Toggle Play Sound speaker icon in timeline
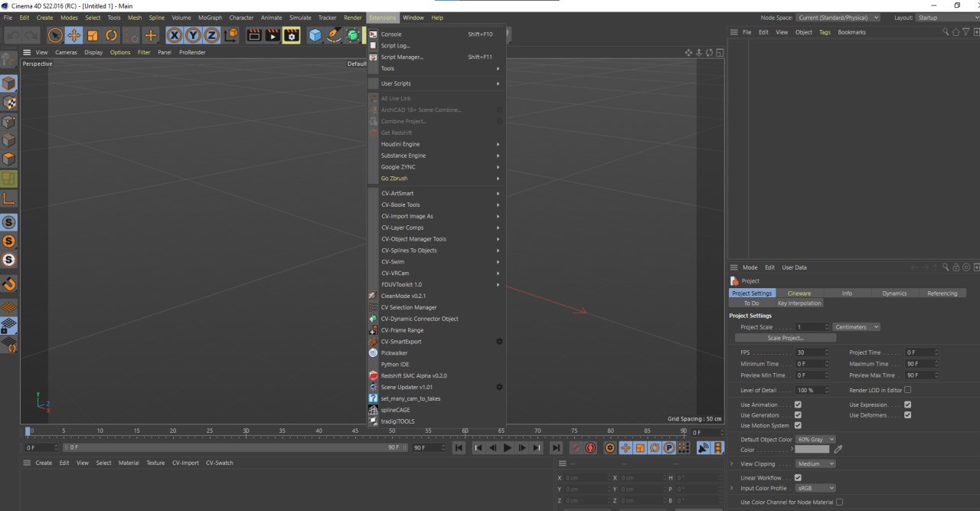Image resolution: width=980 pixels, height=511 pixels. tap(703, 447)
